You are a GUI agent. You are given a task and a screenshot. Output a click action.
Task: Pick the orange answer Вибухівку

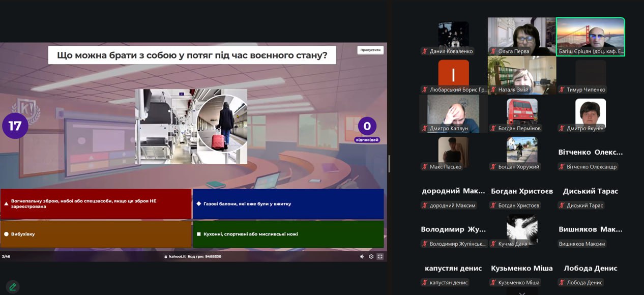96,234
